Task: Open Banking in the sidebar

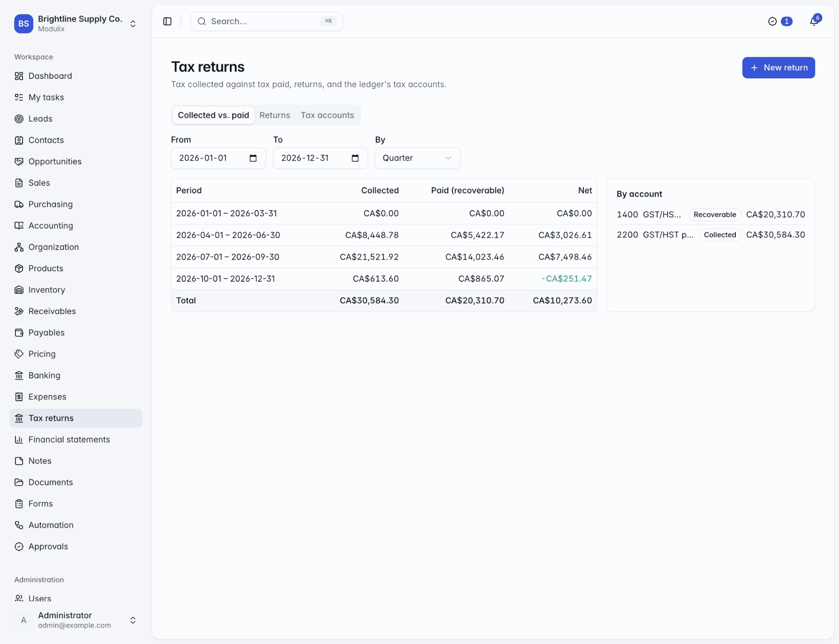Action: pyautogui.click(x=76, y=375)
